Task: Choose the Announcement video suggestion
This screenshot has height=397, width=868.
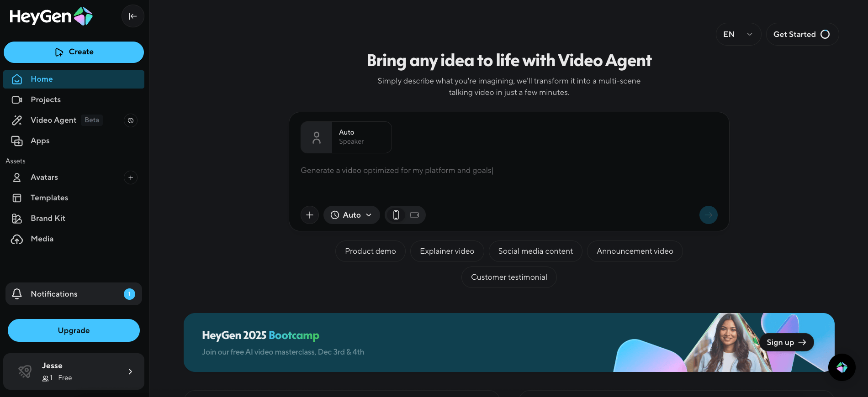Action: (635, 251)
